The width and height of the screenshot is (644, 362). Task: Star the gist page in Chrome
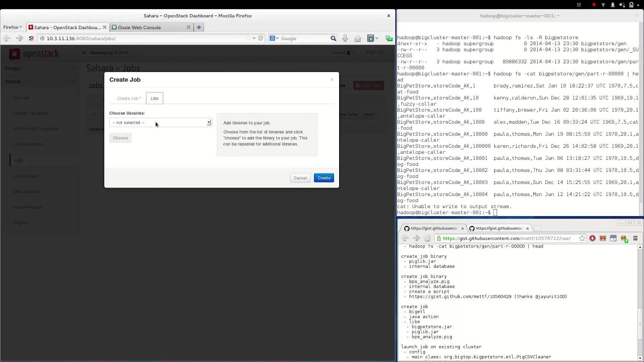tap(582, 238)
